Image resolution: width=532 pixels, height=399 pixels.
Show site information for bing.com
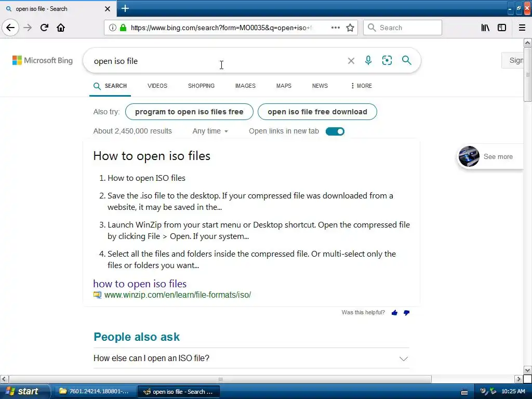113,28
